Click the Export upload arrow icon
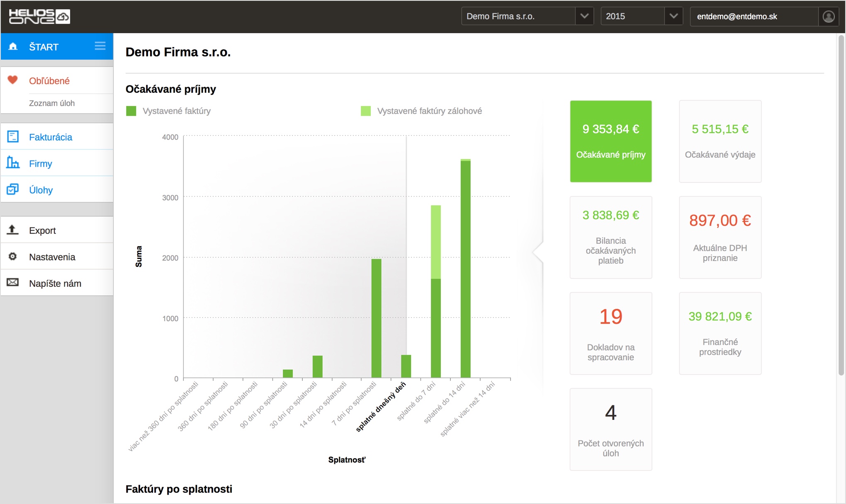 click(13, 230)
